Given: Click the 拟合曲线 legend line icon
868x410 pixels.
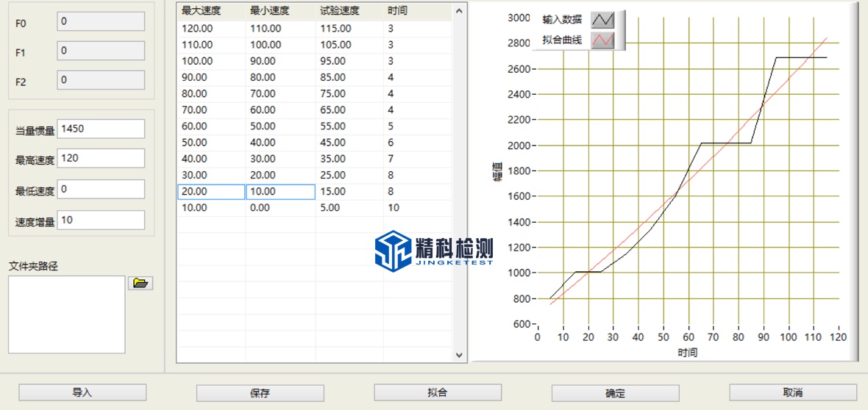Looking at the screenshot, I should (x=602, y=40).
